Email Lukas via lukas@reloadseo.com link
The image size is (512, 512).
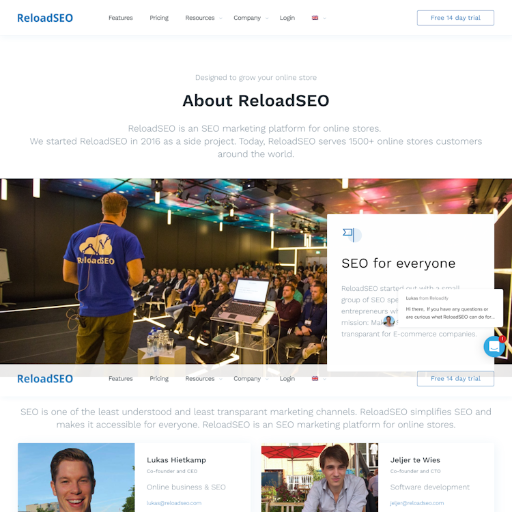[174, 503]
